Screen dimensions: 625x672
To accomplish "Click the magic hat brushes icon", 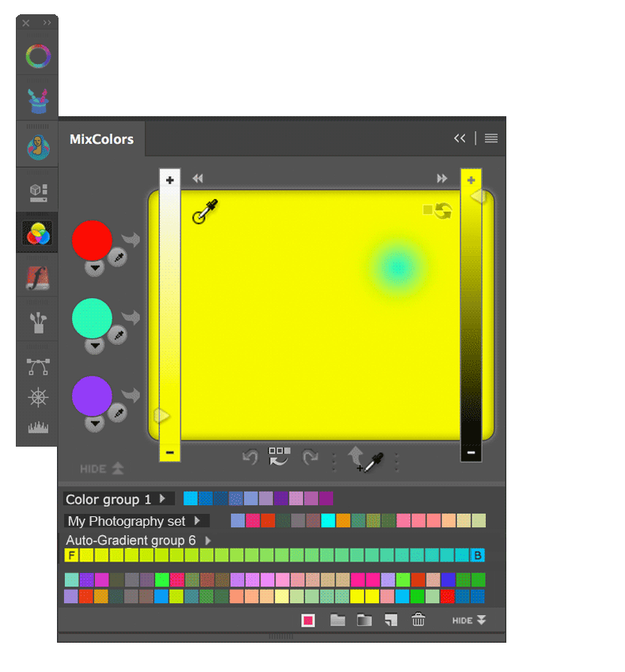I will coord(37,100).
